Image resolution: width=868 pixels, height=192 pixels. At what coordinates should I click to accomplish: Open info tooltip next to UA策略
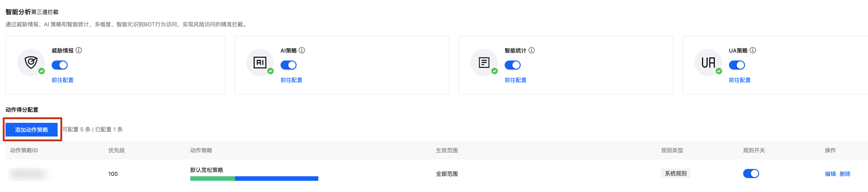pyautogui.click(x=753, y=50)
